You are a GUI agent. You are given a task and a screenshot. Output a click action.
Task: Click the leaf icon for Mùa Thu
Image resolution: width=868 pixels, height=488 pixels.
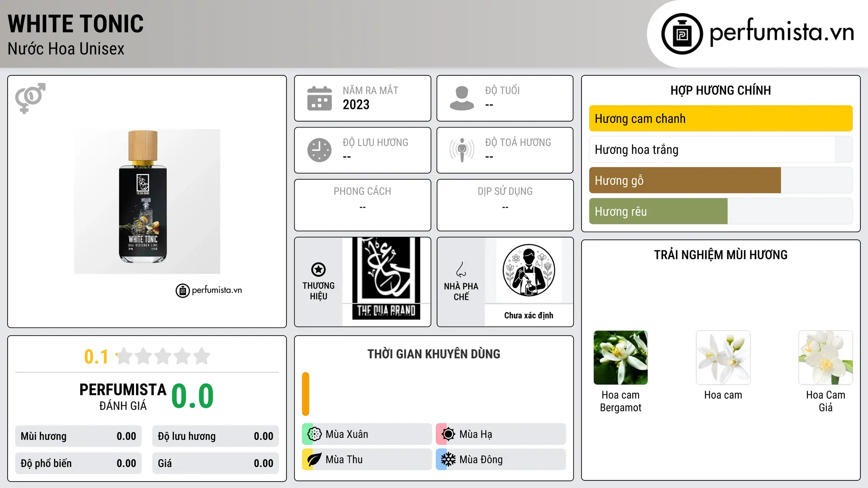314,460
